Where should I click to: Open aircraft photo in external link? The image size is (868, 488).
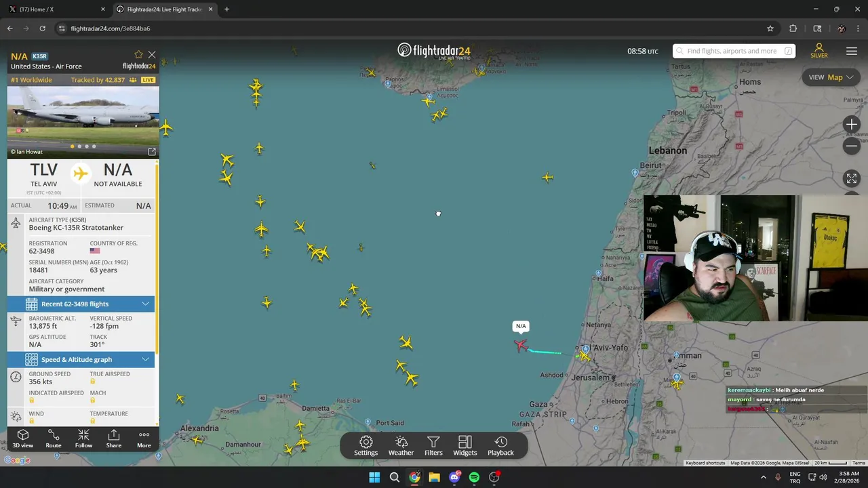coord(152,152)
